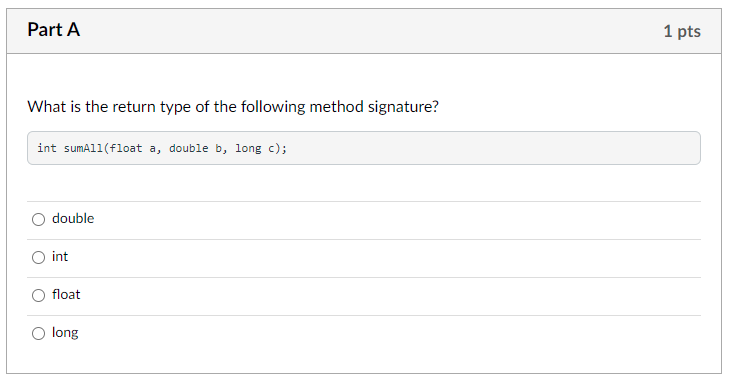Click 'double b' parameter in code
This screenshot has height=384, width=729.
(195, 148)
